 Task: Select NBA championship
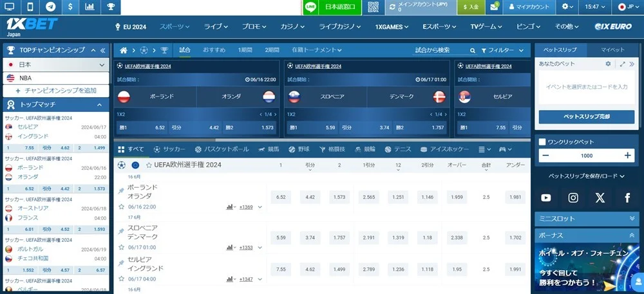[56, 78]
